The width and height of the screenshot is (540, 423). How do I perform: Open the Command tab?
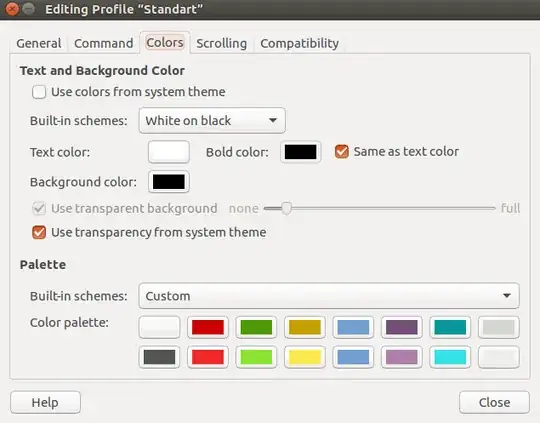tap(104, 43)
